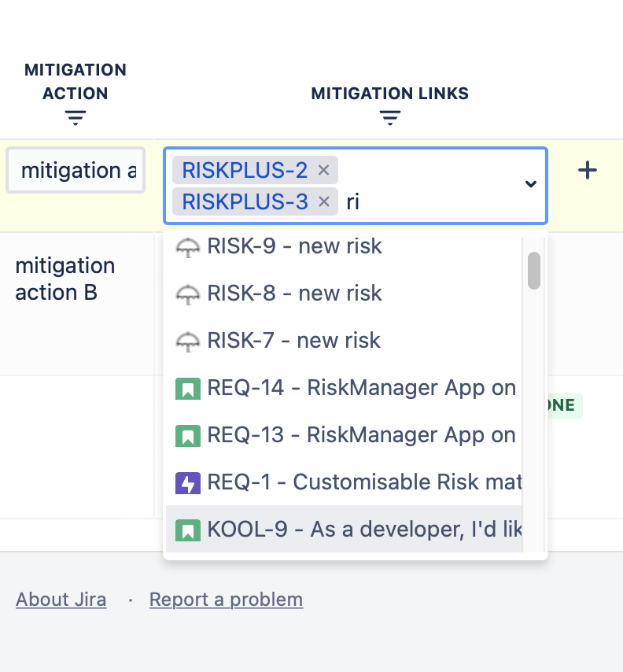
Task: Remove the RISKPLUS-2 tag
Action: click(x=323, y=170)
